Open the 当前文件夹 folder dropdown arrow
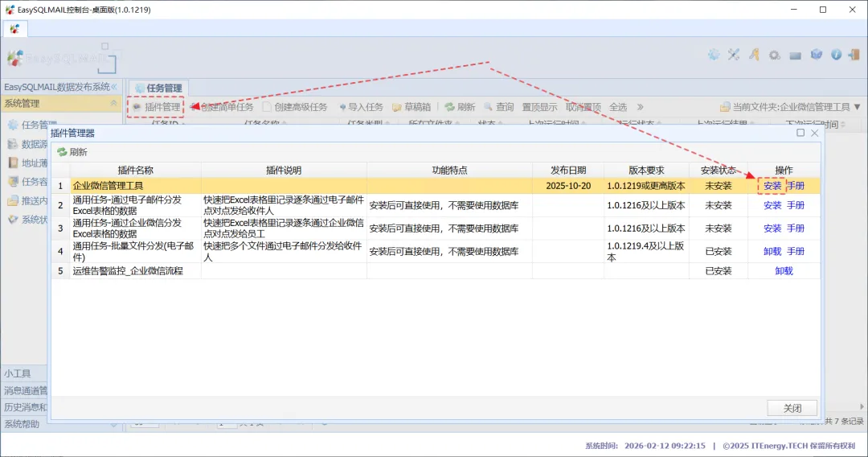The width and height of the screenshot is (868, 457). pyautogui.click(x=857, y=107)
